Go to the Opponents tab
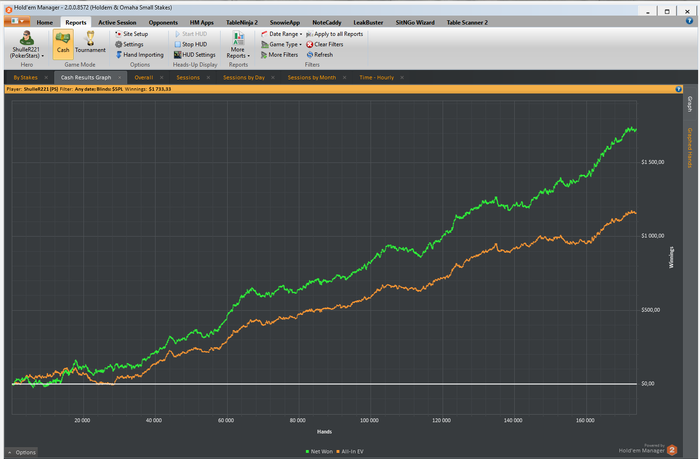Viewport: 700px width, 459px height. [163, 22]
